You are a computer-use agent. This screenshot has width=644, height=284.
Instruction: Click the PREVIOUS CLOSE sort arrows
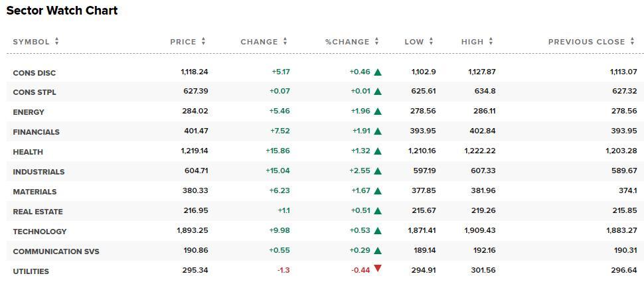coord(633,41)
